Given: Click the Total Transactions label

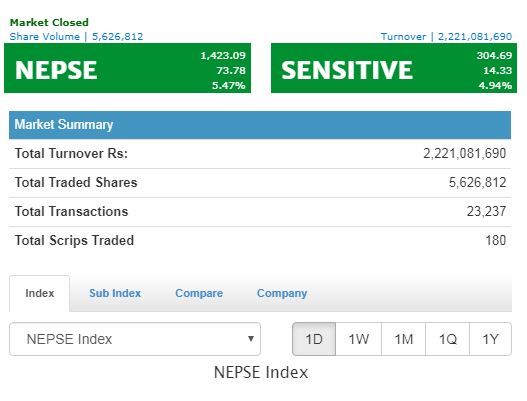Looking at the screenshot, I should 71,211.
